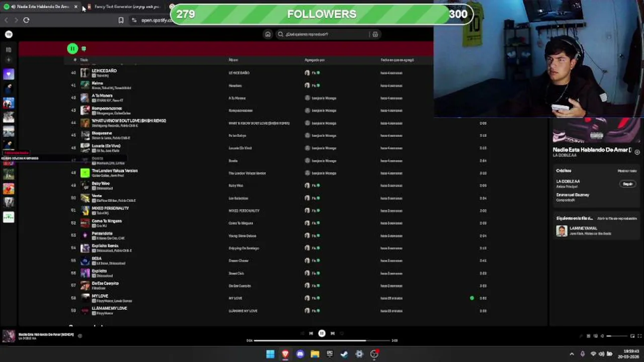Select the track Baby Woo
This screenshot has height=362, width=644.
coord(101,184)
